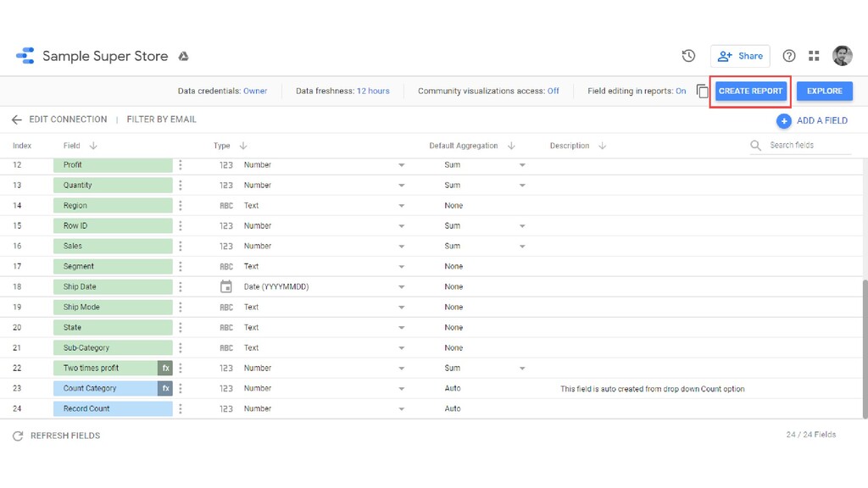Open the Google apps grid icon
Screen dimensions: 868x488
coord(814,56)
